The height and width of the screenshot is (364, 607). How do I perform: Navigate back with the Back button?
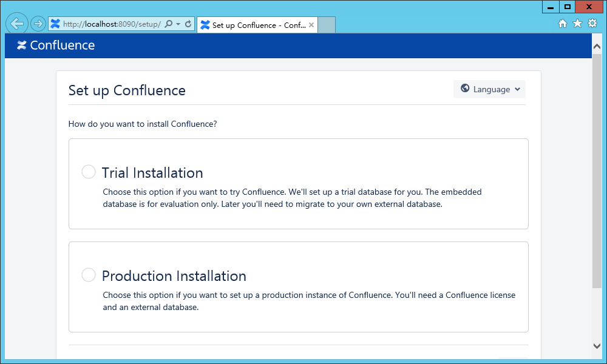pyautogui.click(x=16, y=23)
